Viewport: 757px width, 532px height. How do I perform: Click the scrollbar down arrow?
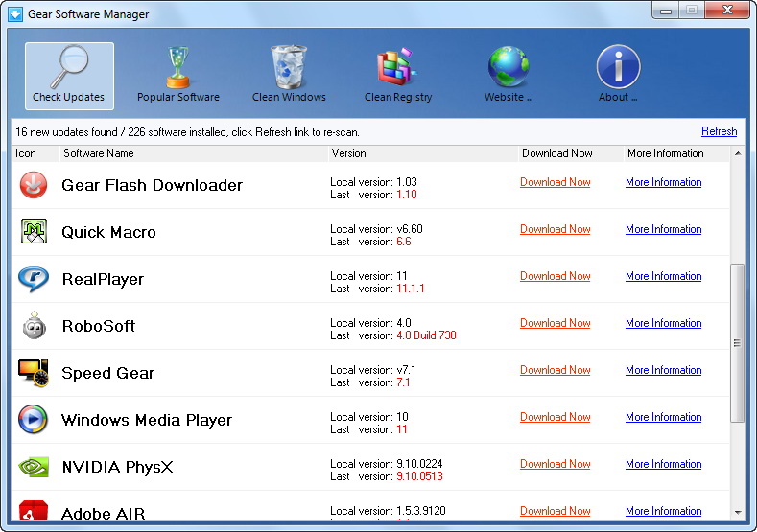tap(737, 512)
